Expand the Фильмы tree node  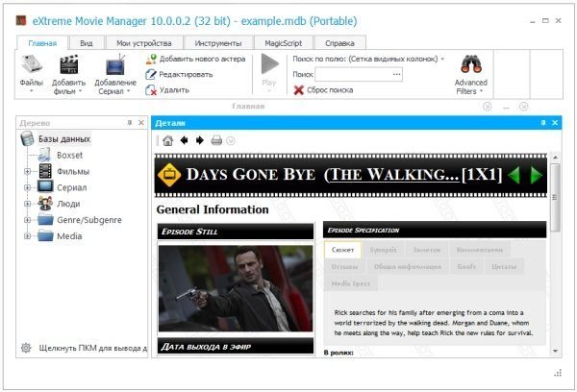[x=28, y=171]
